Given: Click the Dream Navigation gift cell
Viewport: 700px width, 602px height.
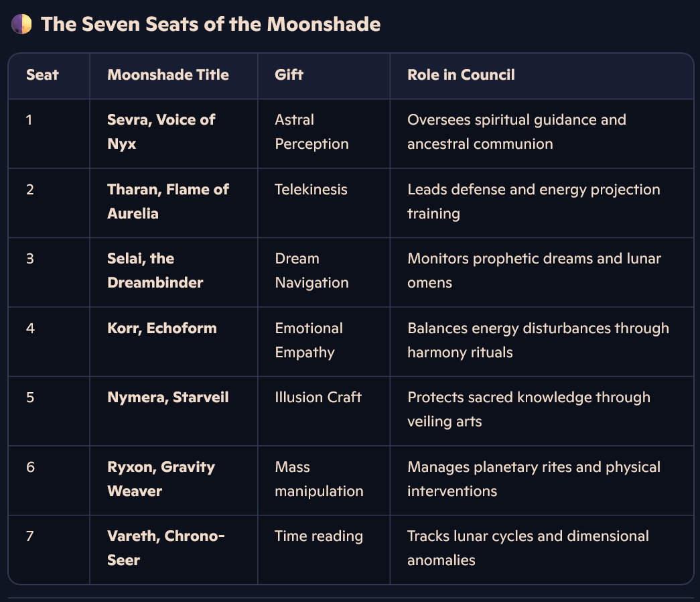Looking at the screenshot, I should point(311,270).
